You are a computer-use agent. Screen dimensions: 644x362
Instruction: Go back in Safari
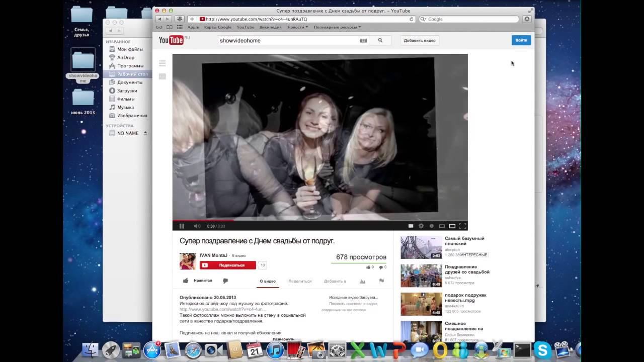point(159,19)
